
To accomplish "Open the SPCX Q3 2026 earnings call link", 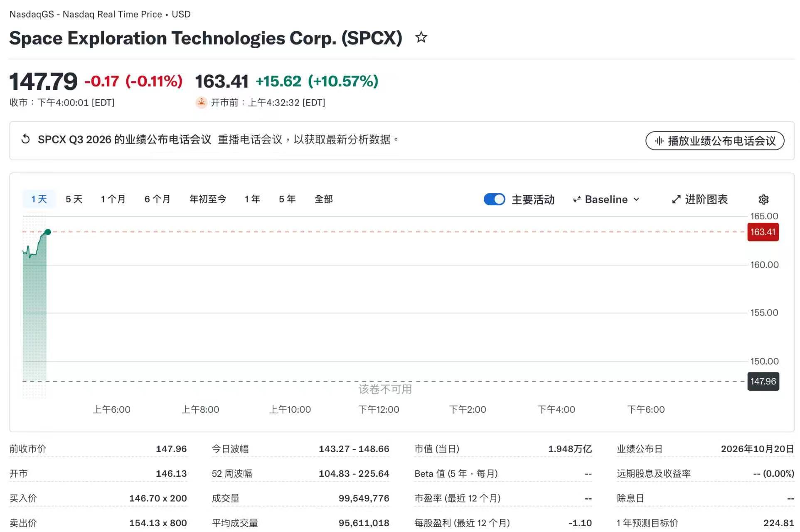I will pos(125,139).
